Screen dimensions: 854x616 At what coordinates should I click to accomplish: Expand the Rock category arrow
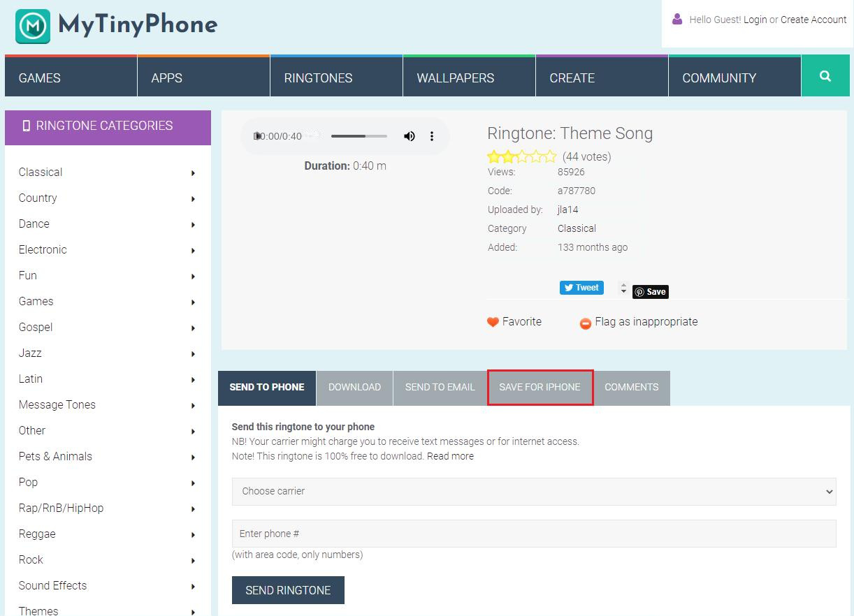[x=193, y=561]
